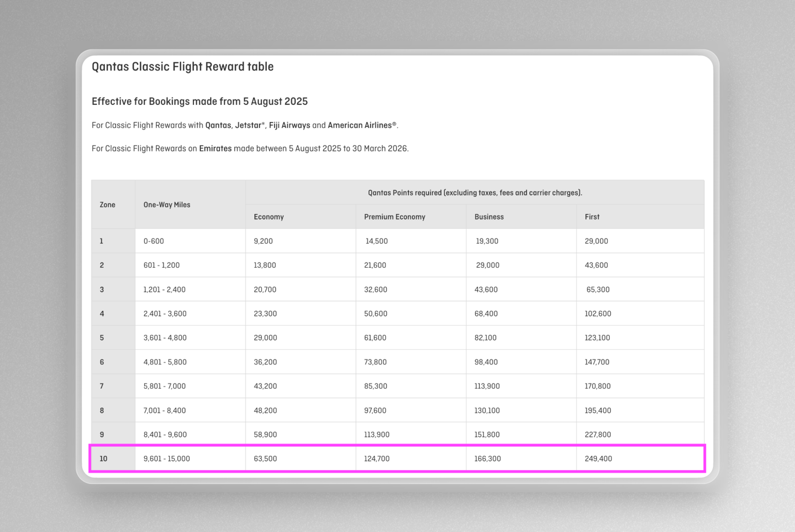Select the '29,000' Economy value in zone 5
Viewport: 795px width, 532px height.
[x=265, y=337]
